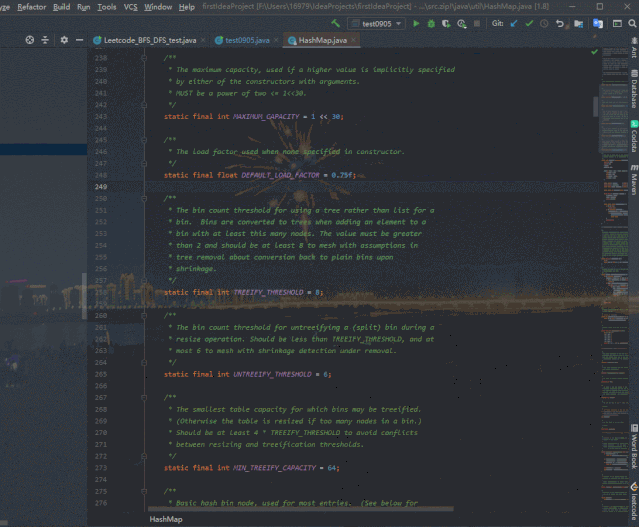
Task: Update project with blue Git arrow
Action: pyautogui.click(x=514, y=23)
